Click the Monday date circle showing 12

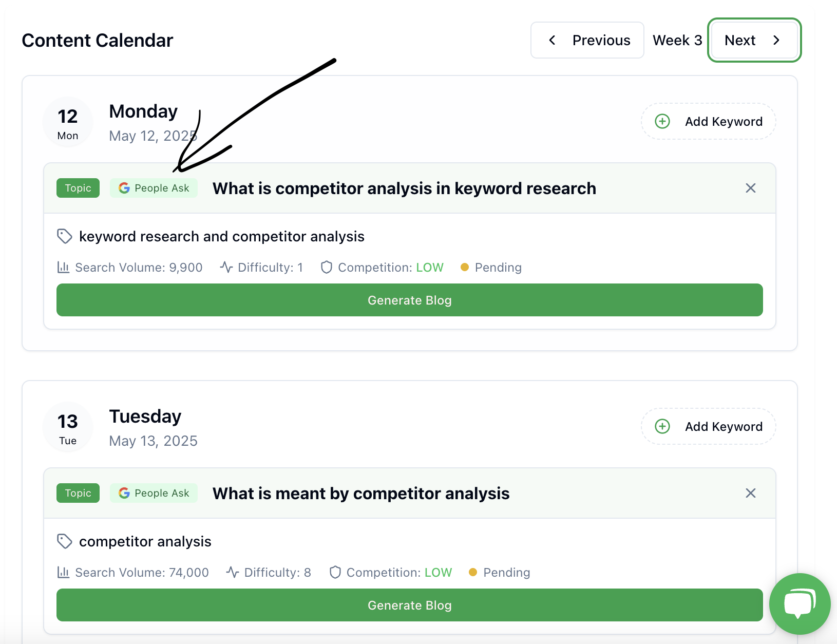(x=68, y=122)
